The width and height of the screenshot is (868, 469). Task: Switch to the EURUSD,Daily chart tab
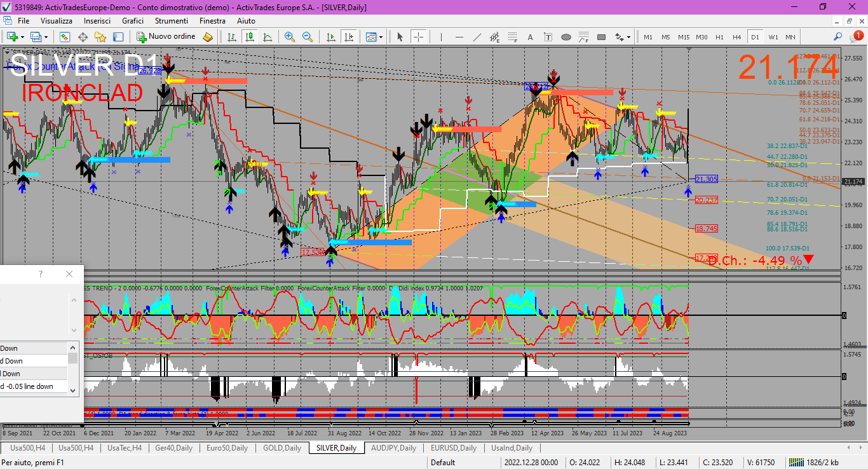click(x=453, y=448)
